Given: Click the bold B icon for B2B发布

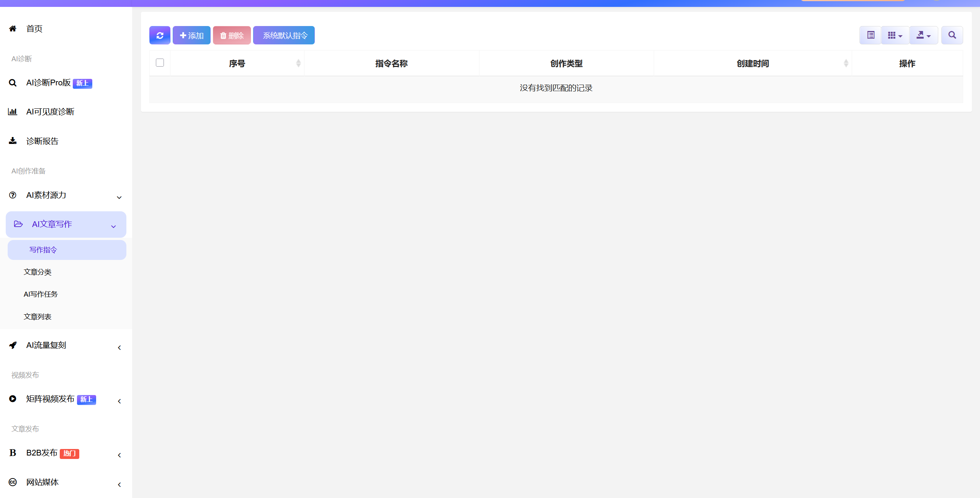Looking at the screenshot, I should click(13, 453).
